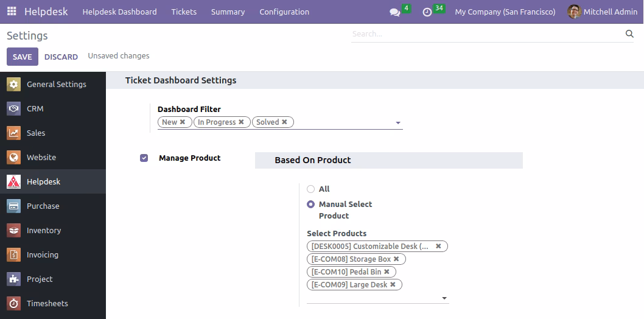Click the Discard button
The width and height of the screenshot is (644, 319).
point(61,57)
